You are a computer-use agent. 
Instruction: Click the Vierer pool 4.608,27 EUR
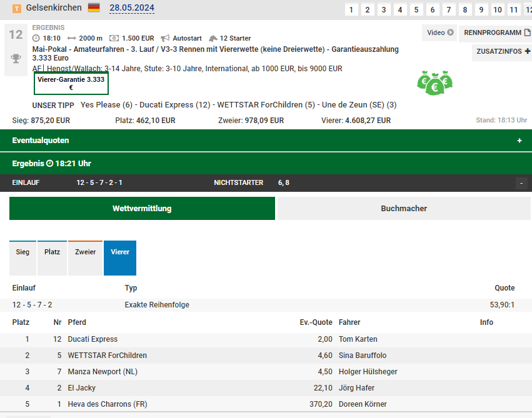(356, 121)
